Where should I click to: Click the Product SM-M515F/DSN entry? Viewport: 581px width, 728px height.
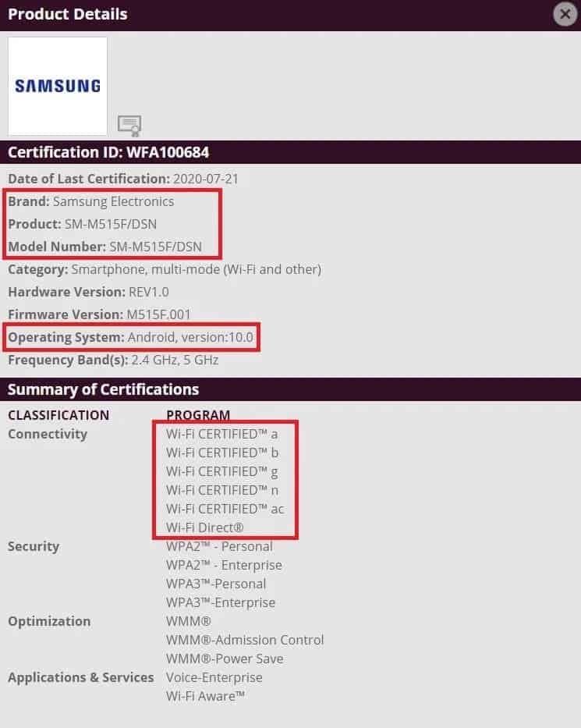point(82,224)
